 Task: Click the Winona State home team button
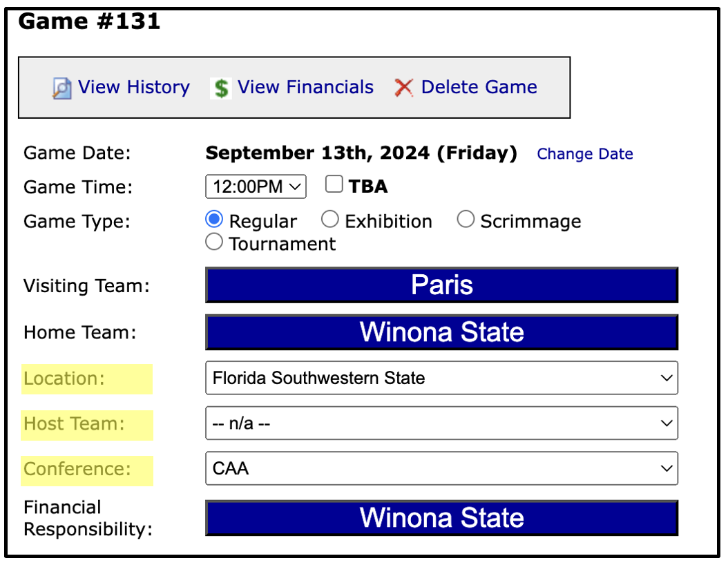tap(441, 332)
